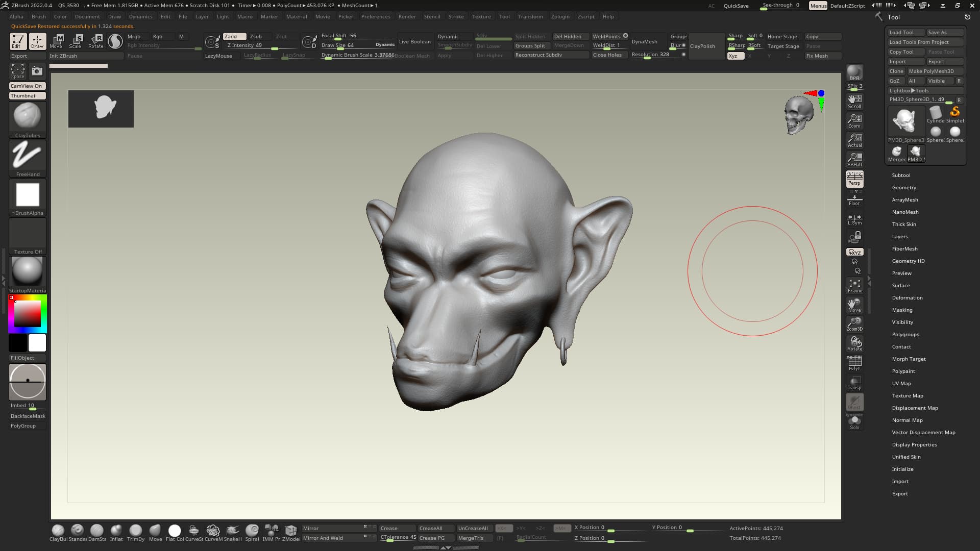This screenshot has height=551, width=980.
Task: Select the DamStandard brush
Action: [97, 531]
